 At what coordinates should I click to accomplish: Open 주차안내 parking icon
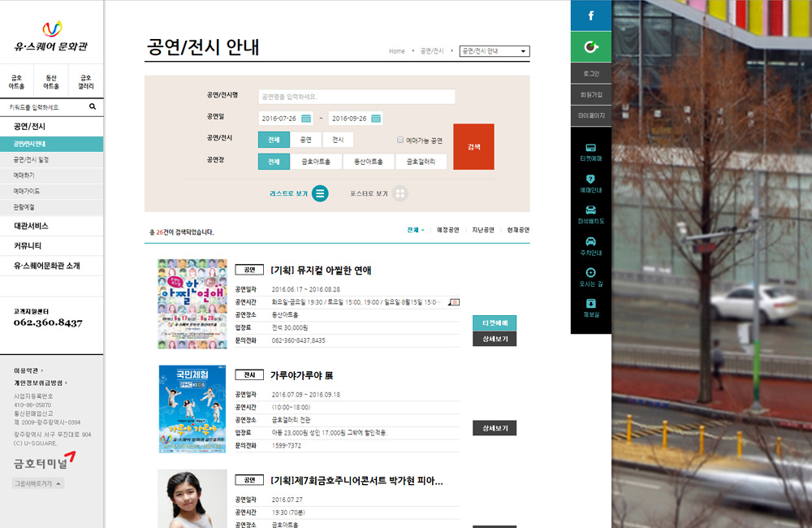(591, 246)
